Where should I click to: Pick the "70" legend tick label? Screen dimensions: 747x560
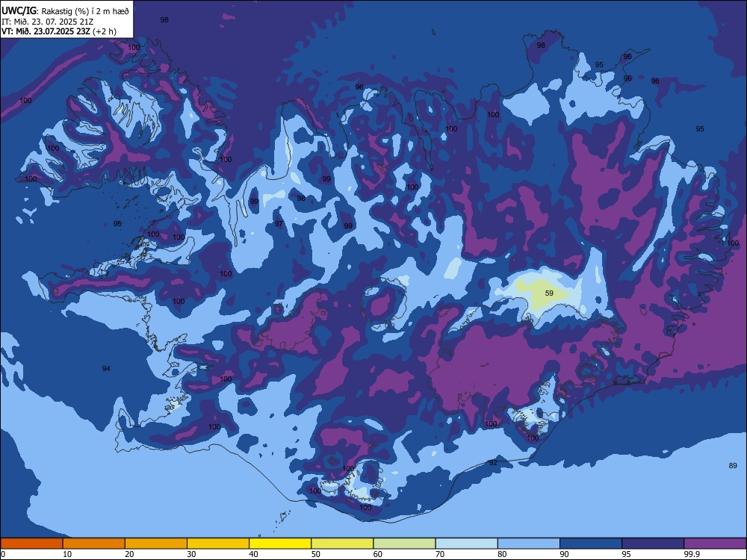[x=440, y=554]
